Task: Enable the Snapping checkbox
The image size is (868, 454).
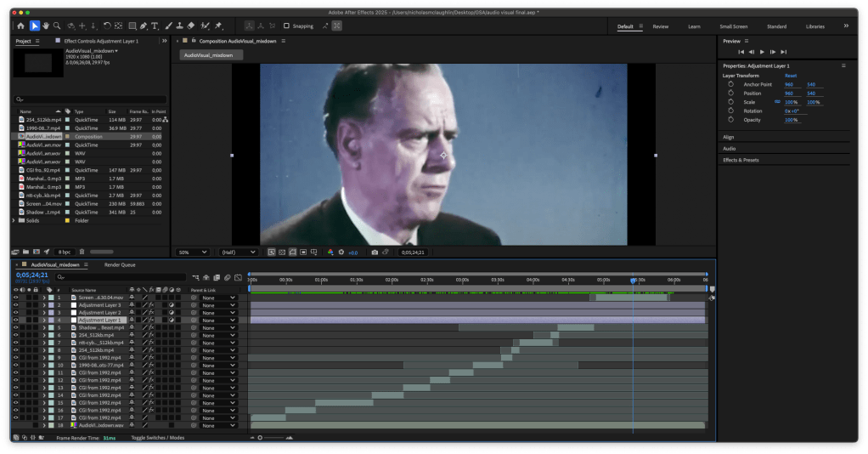Action: [x=286, y=26]
